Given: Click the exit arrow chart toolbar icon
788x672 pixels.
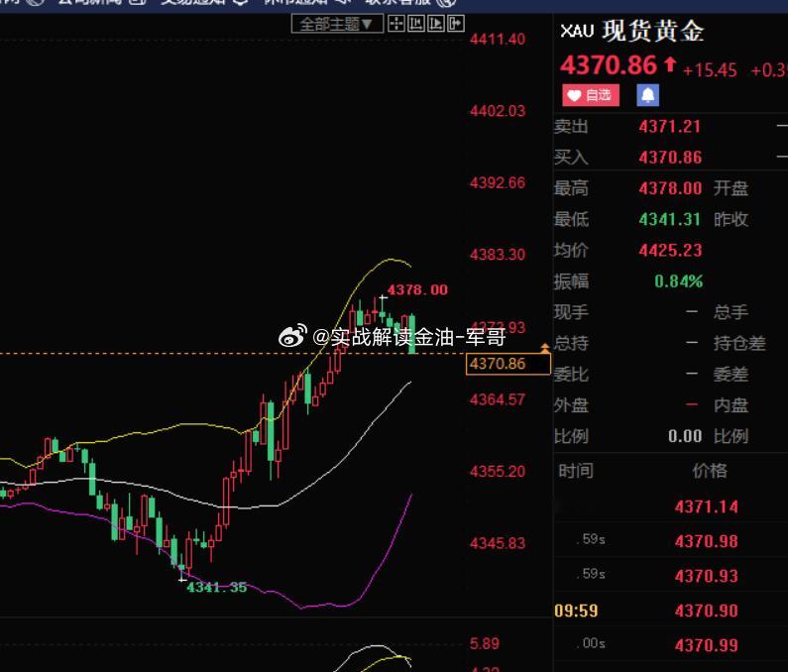Looking at the screenshot, I should click(x=455, y=24).
